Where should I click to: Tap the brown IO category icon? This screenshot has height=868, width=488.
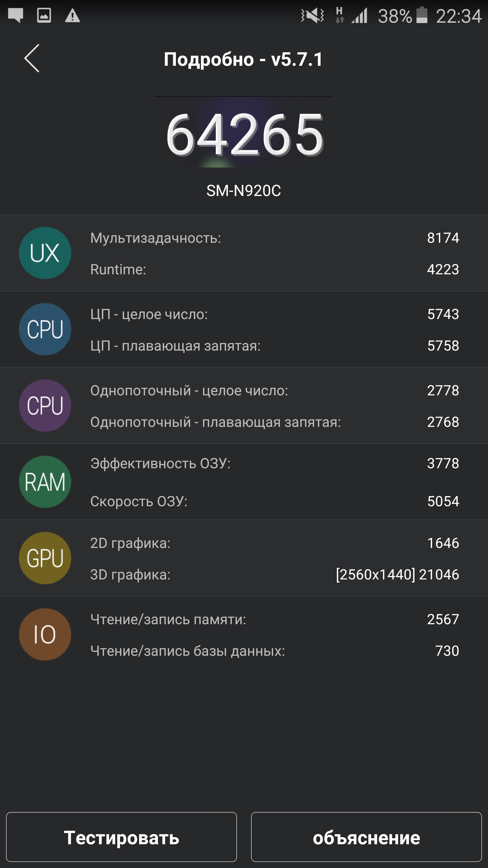[x=45, y=634]
